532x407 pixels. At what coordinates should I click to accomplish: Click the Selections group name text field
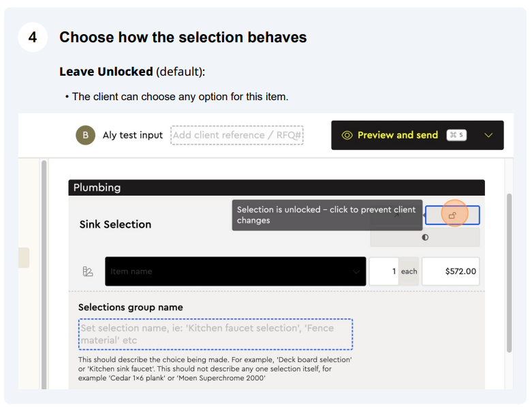(x=215, y=334)
